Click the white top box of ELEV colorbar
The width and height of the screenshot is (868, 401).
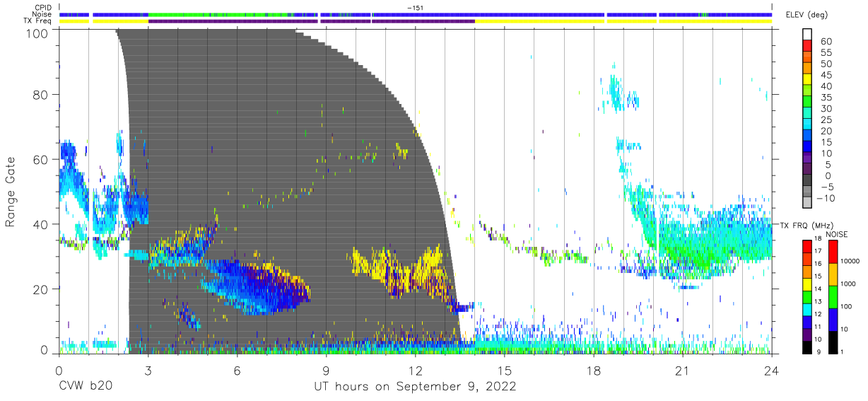click(807, 34)
